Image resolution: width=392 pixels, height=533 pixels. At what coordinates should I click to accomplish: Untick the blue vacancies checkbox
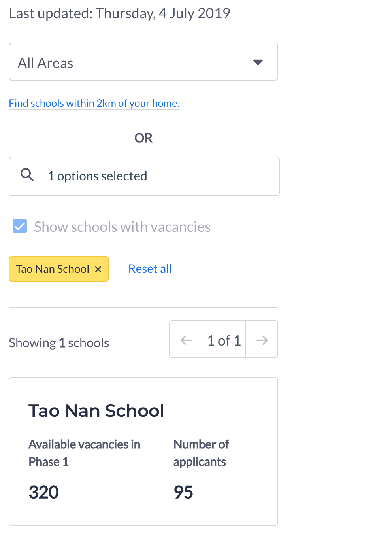click(x=20, y=227)
